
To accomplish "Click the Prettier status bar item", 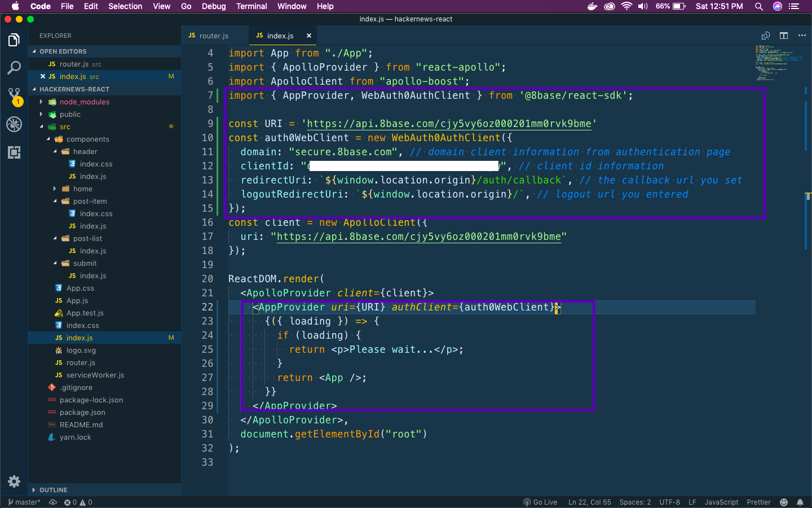I will [x=758, y=502].
